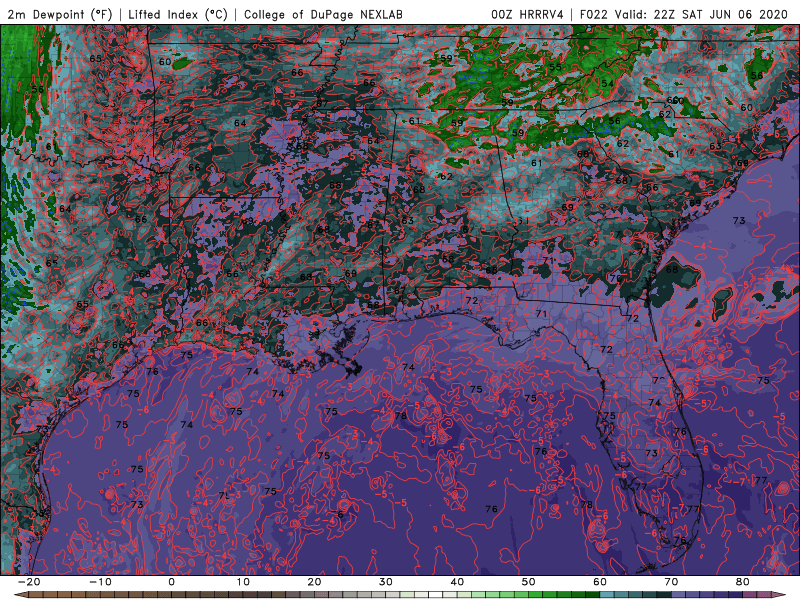The image size is (800, 600).
Task: Click the 30 label on the color scale
Action: (386, 582)
